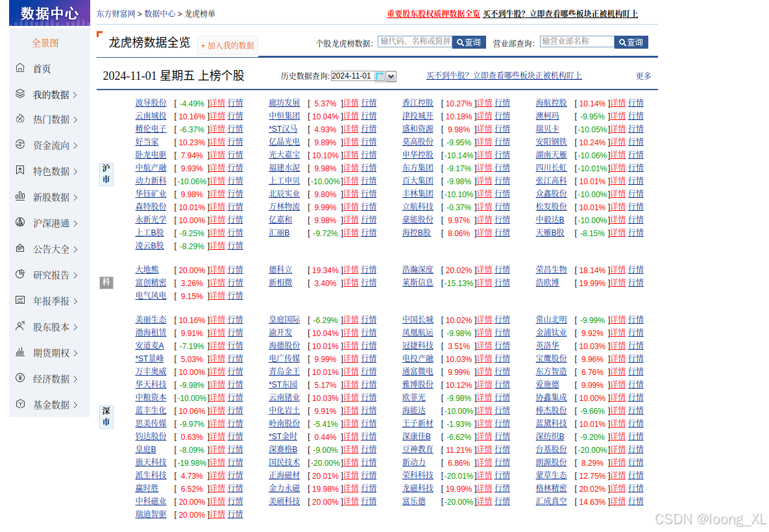Open the red 重要股东股权质押数据全览 link
Image resolution: width=769 pixels, height=532 pixels.
point(433,14)
